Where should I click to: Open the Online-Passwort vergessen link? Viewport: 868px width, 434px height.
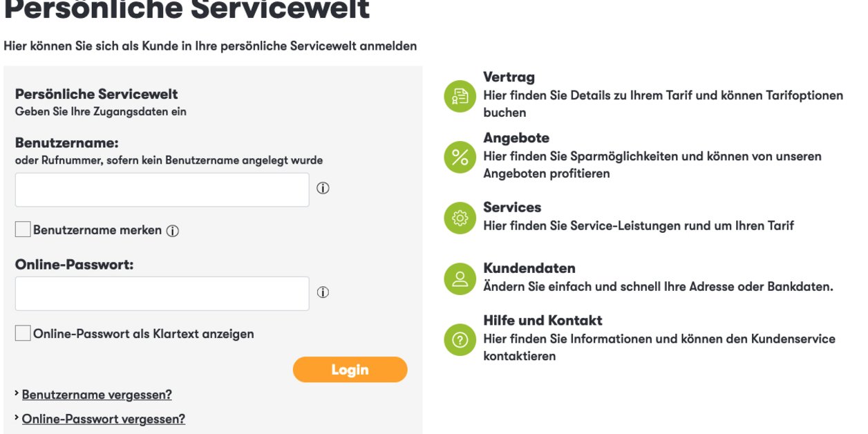coord(103,419)
